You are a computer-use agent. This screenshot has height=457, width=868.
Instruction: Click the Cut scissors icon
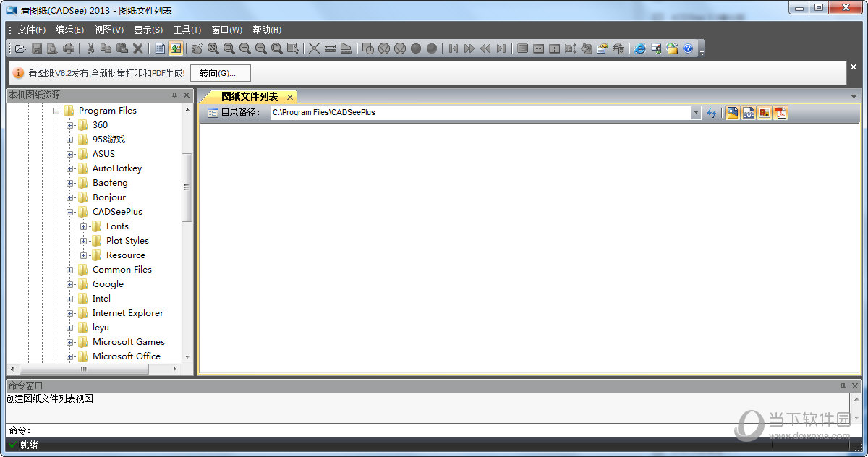[x=90, y=48]
